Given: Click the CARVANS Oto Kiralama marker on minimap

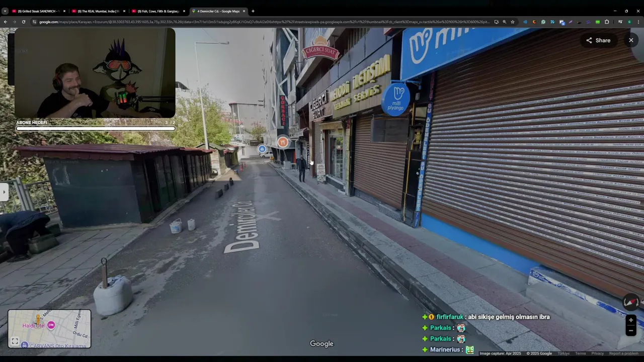Looking at the screenshot, I should [25, 346].
